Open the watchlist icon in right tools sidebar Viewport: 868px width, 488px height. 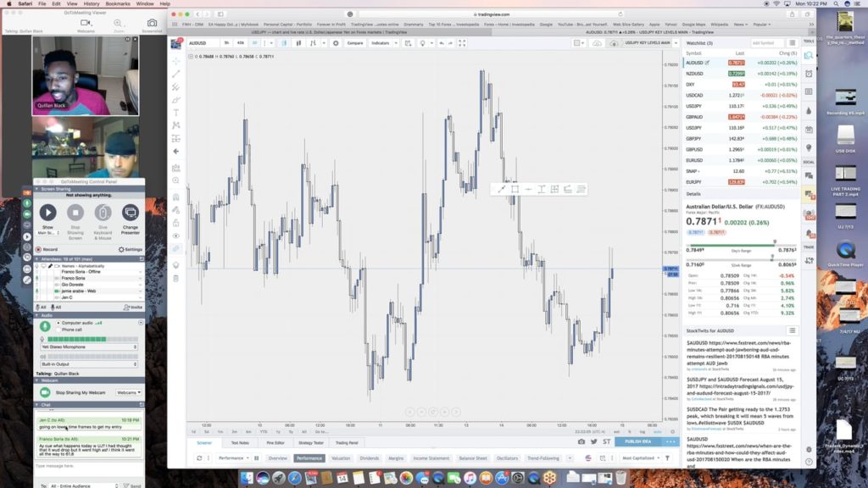click(809, 55)
